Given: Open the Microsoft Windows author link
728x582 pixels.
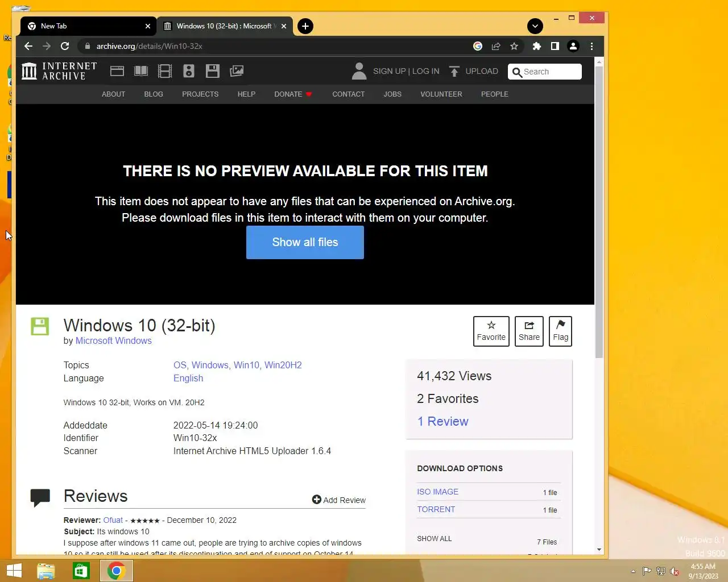Looking at the screenshot, I should 114,340.
